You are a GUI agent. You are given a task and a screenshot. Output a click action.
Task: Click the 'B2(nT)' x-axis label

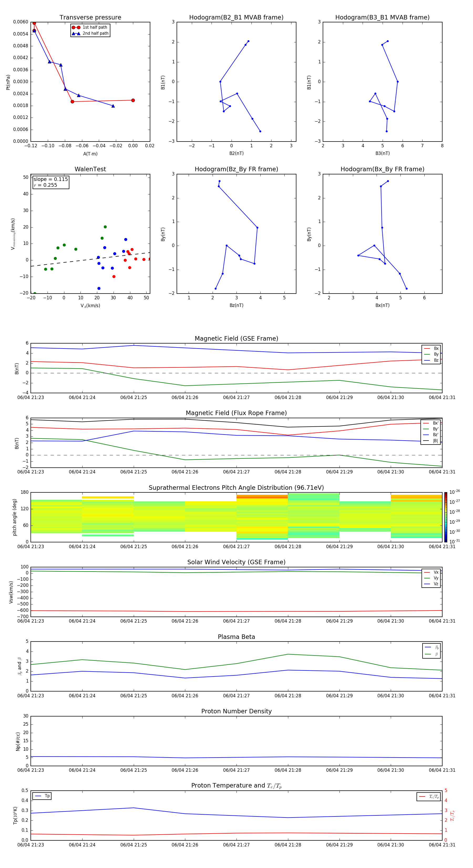point(236,153)
